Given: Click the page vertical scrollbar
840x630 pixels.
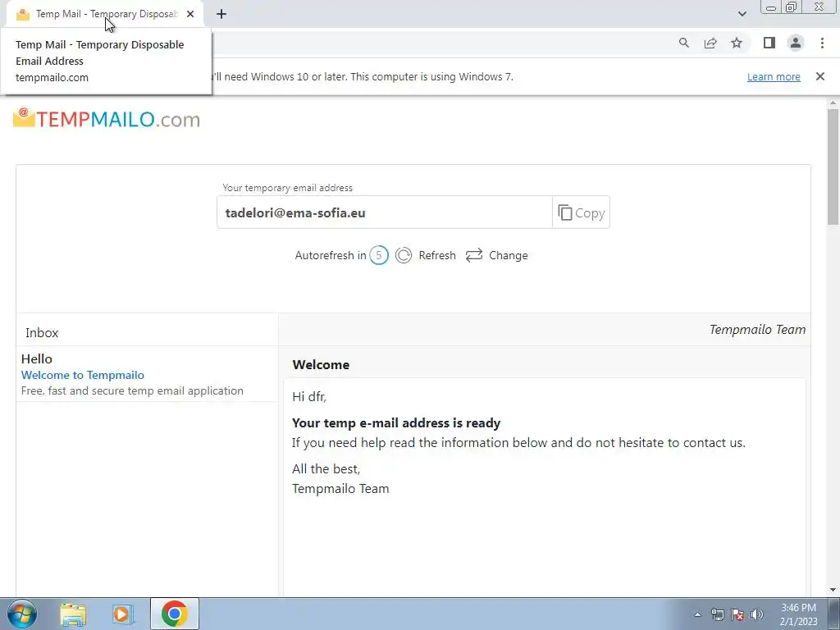Looking at the screenshot, I should (833, 167).
